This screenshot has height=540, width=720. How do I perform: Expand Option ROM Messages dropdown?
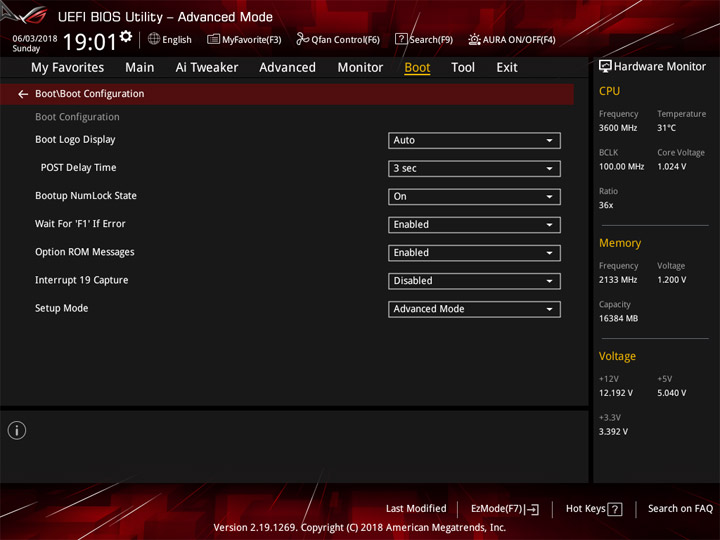coord(474,253)
